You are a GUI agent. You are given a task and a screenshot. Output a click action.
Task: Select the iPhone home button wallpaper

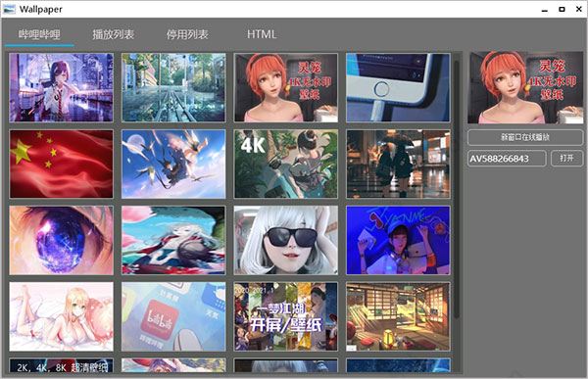click(398, 88)
